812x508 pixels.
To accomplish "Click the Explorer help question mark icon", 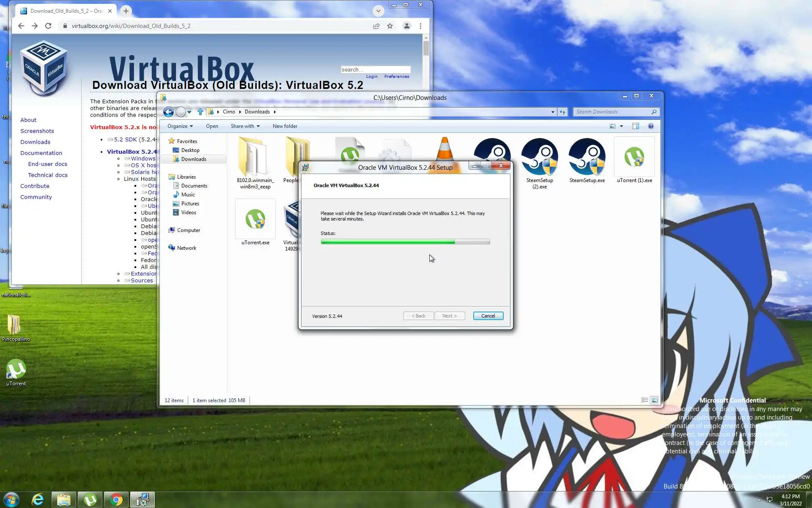I will 650,126.
